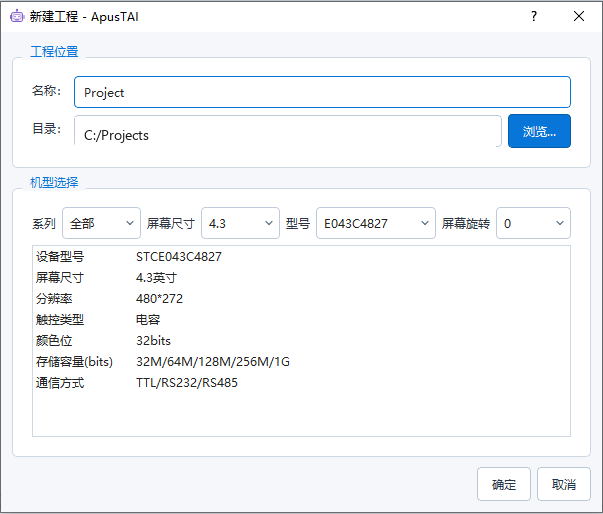Click the 480*272 resolution value
The height and width of the screenshot is (514, 603).
159,299
